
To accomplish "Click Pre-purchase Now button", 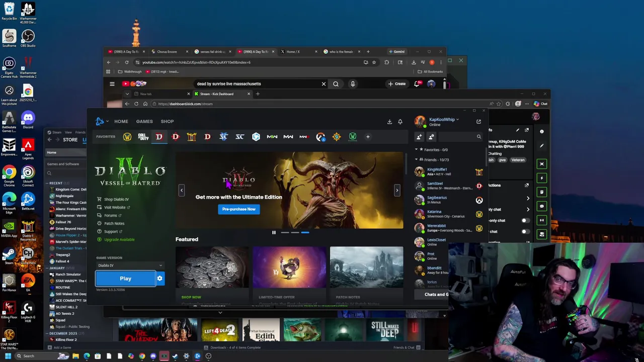I will click(239, 209).
